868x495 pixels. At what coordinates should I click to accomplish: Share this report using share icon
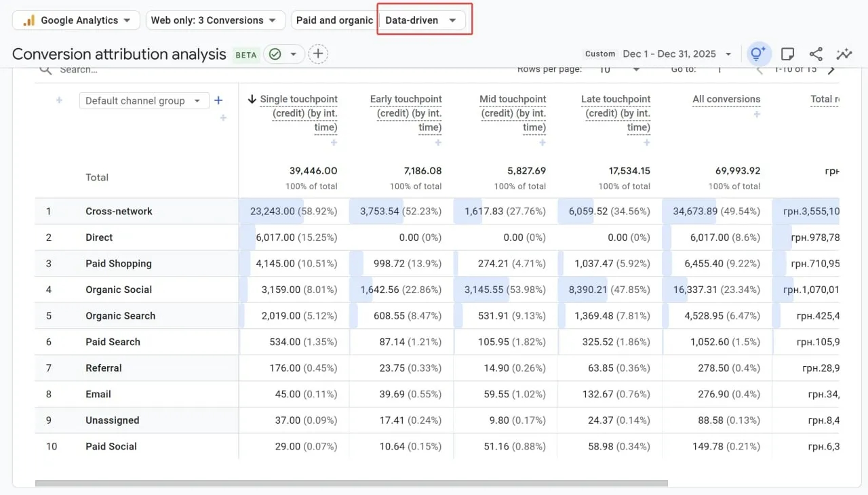[816, 54]
